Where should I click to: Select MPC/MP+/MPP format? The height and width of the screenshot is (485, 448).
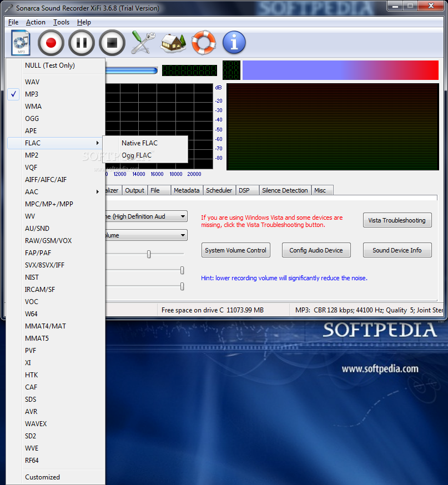[56, 204]
